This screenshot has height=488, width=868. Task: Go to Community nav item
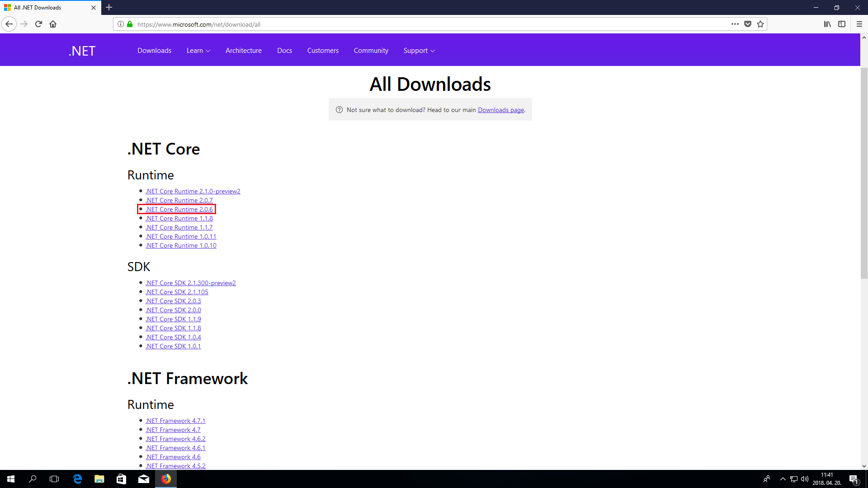(371, 51)
